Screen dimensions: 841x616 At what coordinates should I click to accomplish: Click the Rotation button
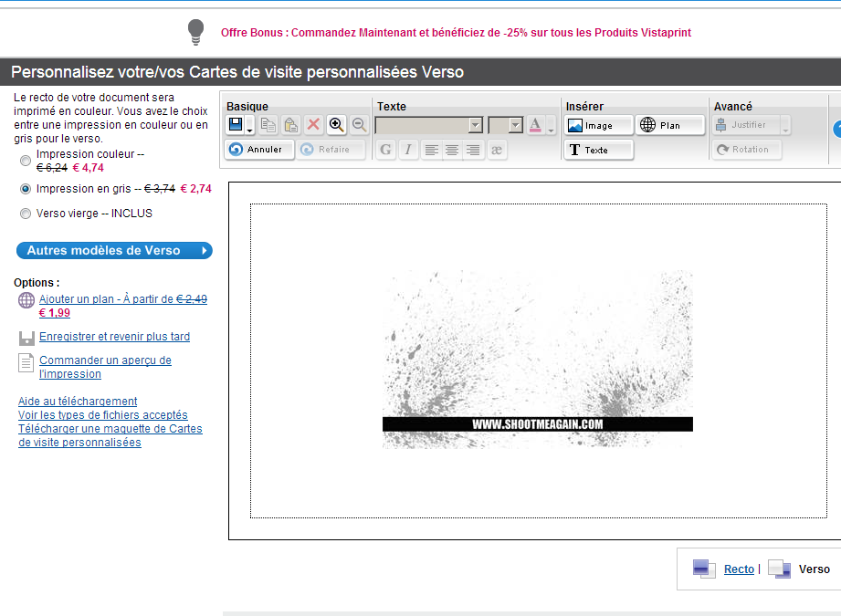click(747, 150)
